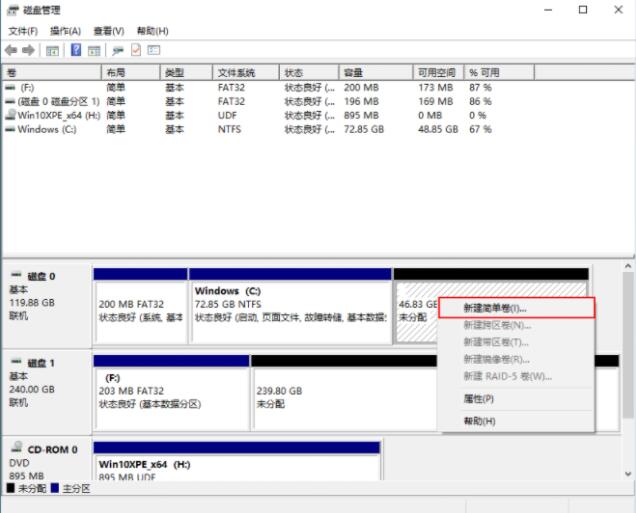The height and width of the screenshot is (513, 636).
Task: Click the 895 MB capacity cell in volume list
Action: [x=361, y=115]
